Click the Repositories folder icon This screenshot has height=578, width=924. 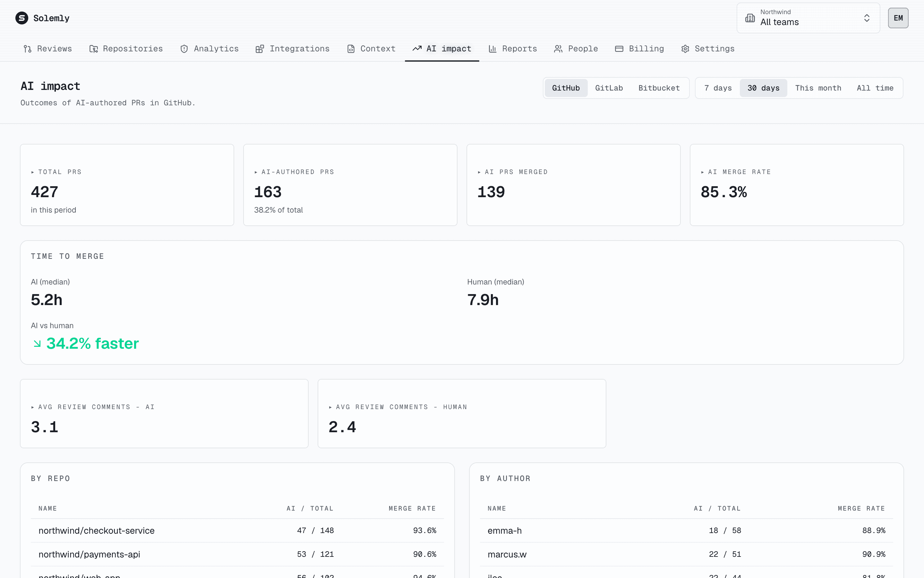[x=94, y=49]
